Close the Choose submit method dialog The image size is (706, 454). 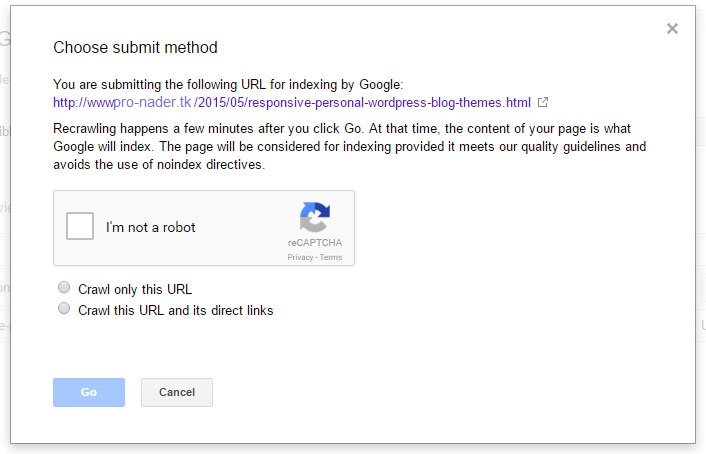[x=672, y=29]
